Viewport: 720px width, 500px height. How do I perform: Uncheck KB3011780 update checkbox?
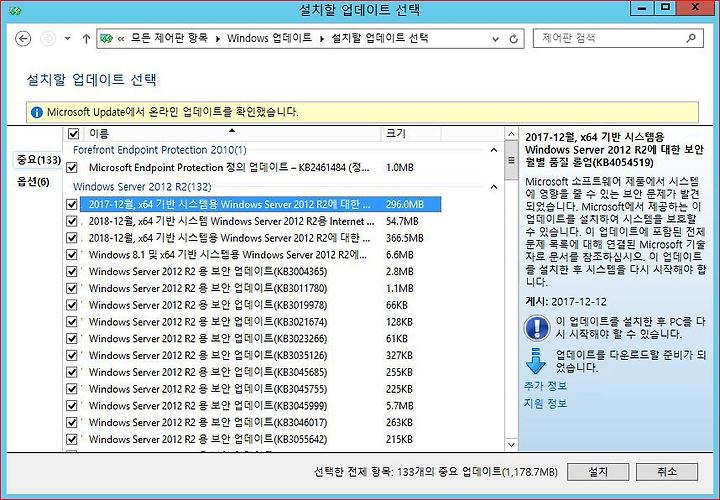(x=72, y=288)
